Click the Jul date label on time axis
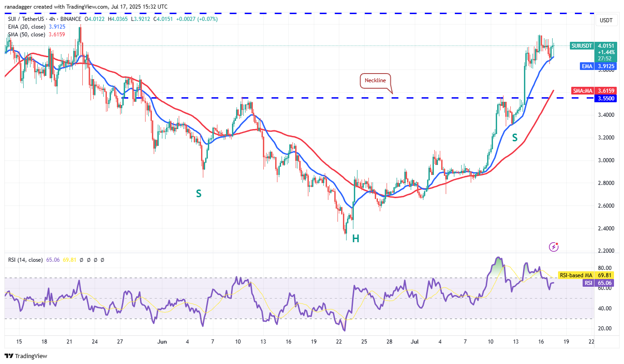The height and width of the screenshot is (364, 624). click(x=414, y=340)
